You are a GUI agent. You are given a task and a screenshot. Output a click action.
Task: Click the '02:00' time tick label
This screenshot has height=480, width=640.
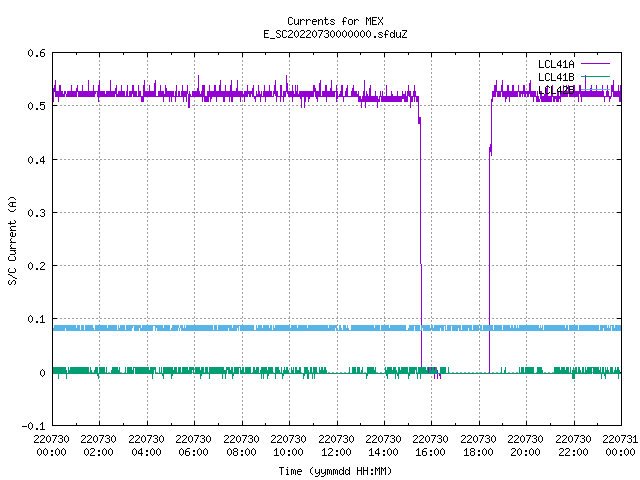(x=98, y=452)
